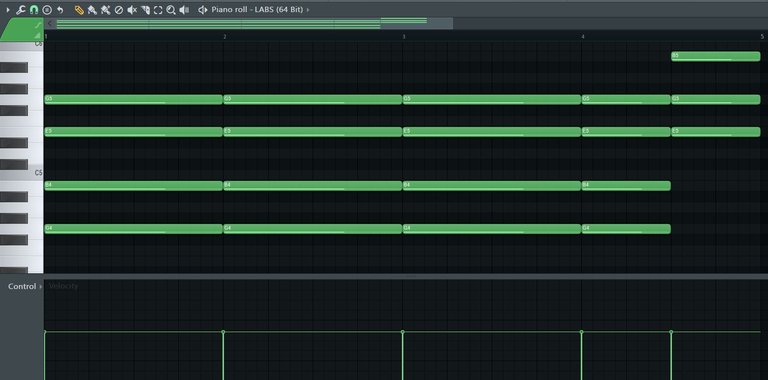Select the dashed-square Select tool
This screenshot has height=380, width=768.
point(158,10)
